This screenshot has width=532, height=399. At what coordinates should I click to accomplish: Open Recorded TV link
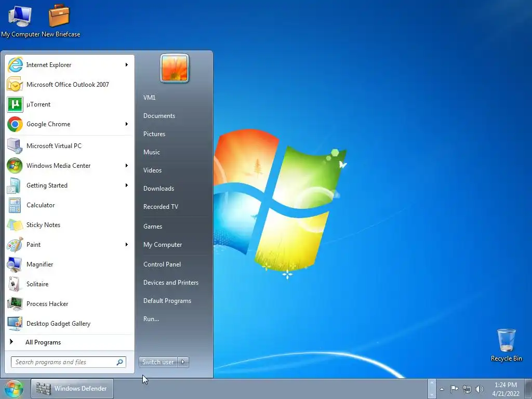coord(161,207)
